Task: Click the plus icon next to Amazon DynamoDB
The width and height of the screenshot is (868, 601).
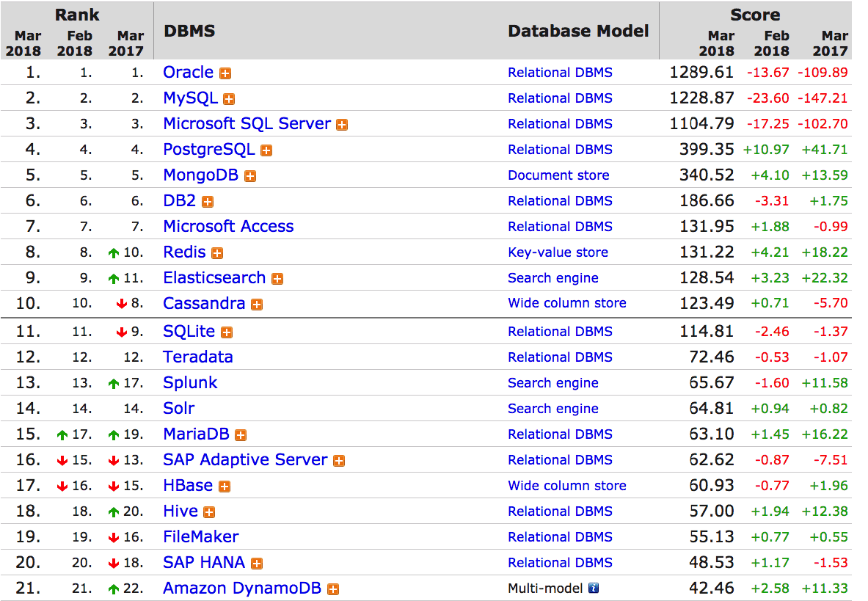Action: point(332,589)
